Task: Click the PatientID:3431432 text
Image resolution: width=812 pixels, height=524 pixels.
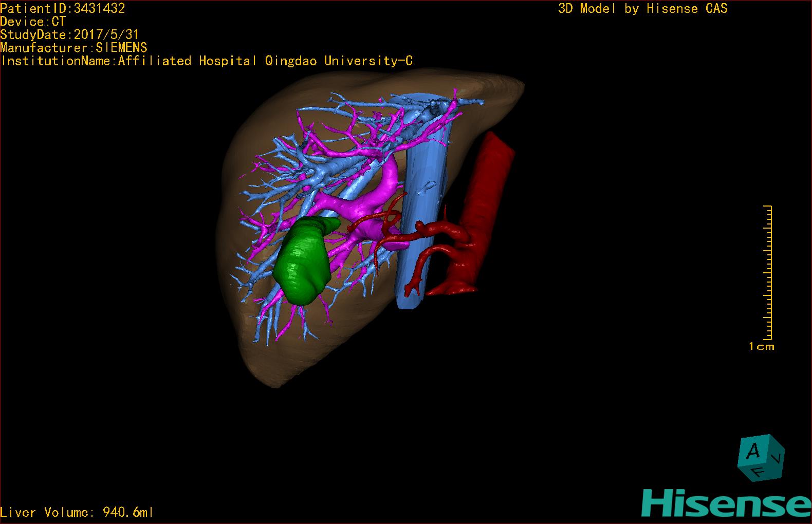Action: pos(63,8)
